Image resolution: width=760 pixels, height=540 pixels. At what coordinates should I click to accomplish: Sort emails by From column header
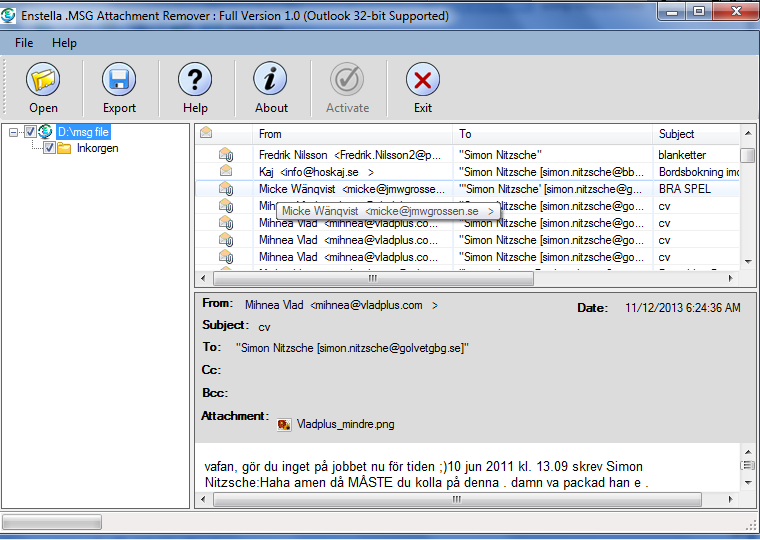[270, 134]
